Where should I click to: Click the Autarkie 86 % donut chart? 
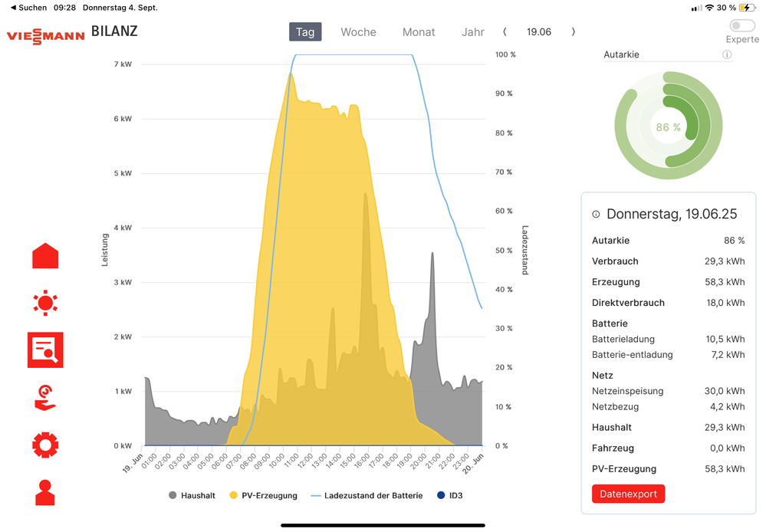click(668, 126)
